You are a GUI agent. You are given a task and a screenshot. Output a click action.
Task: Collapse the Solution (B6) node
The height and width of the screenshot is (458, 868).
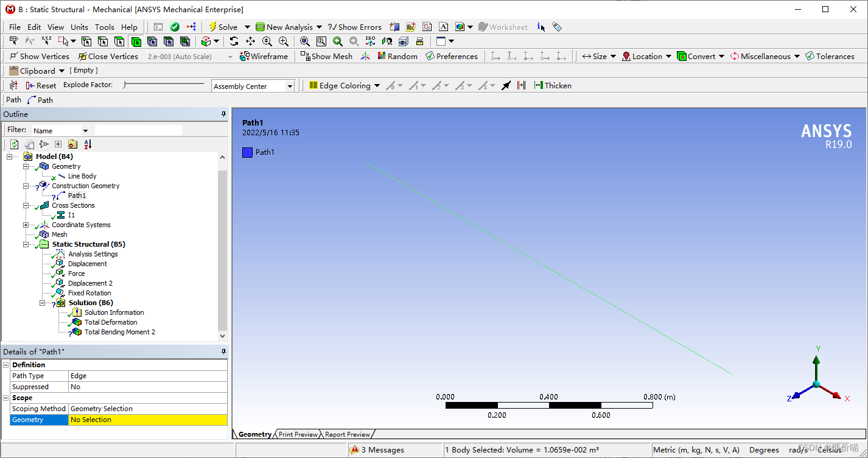click(x=43, y=303)
